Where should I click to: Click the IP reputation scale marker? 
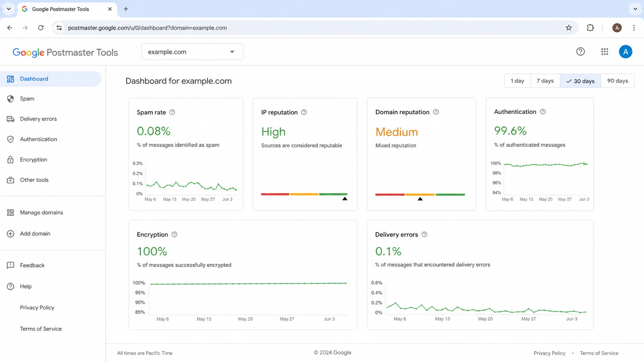pyautogui.click(x=345, y=199)
